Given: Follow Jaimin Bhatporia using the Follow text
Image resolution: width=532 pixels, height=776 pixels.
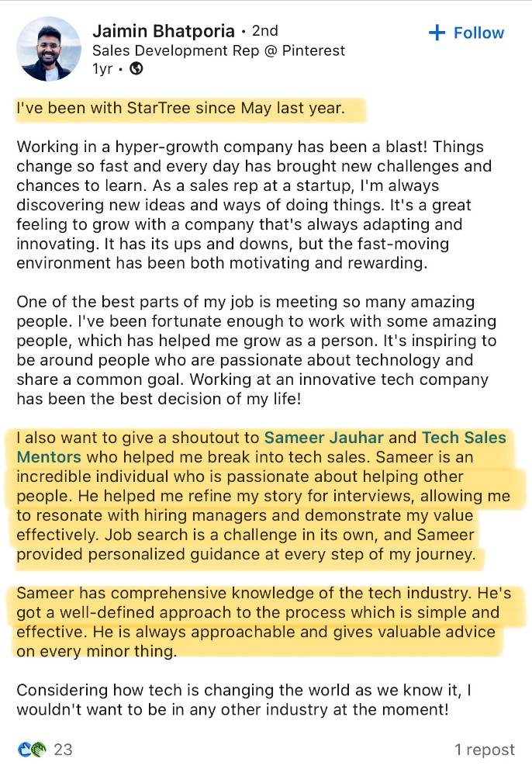Looking at the screenshot, I should click(x=478, y=33).
